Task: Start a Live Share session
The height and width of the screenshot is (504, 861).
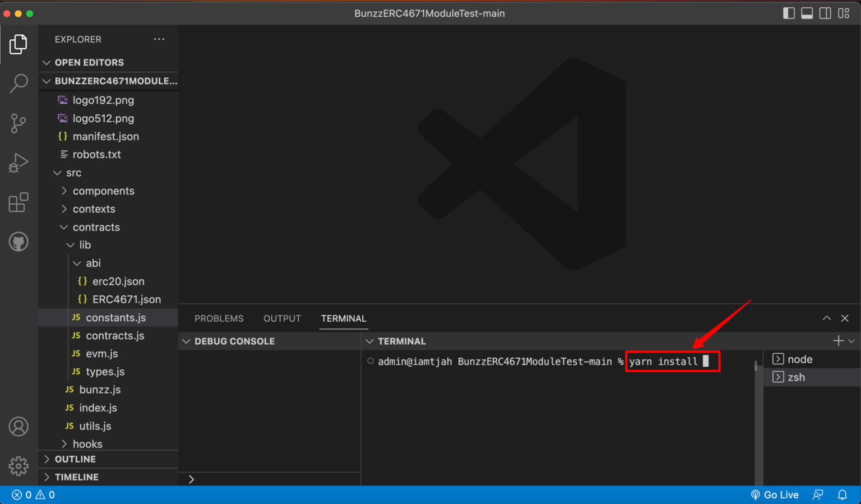Action: coord(817,494)
